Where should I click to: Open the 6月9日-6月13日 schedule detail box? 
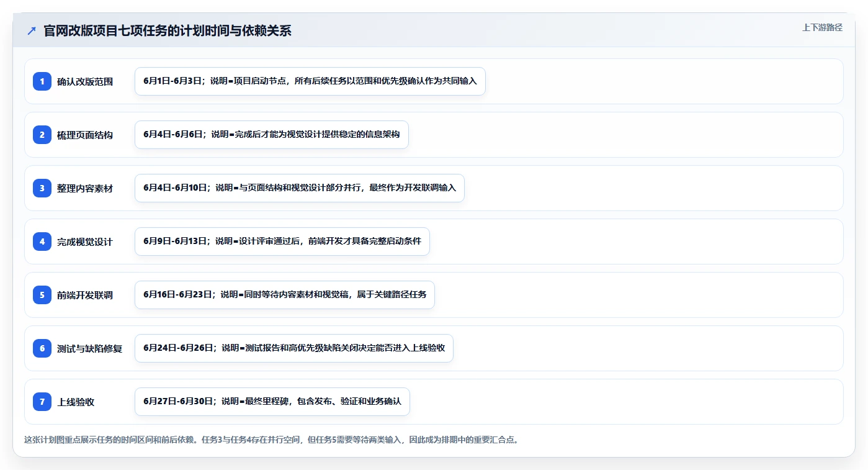click(x=282, y=242)
